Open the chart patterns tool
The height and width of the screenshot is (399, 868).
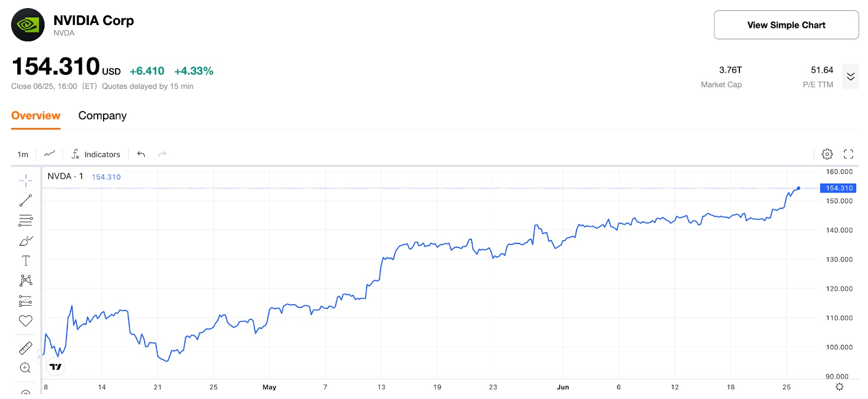[x=25, y=280]
